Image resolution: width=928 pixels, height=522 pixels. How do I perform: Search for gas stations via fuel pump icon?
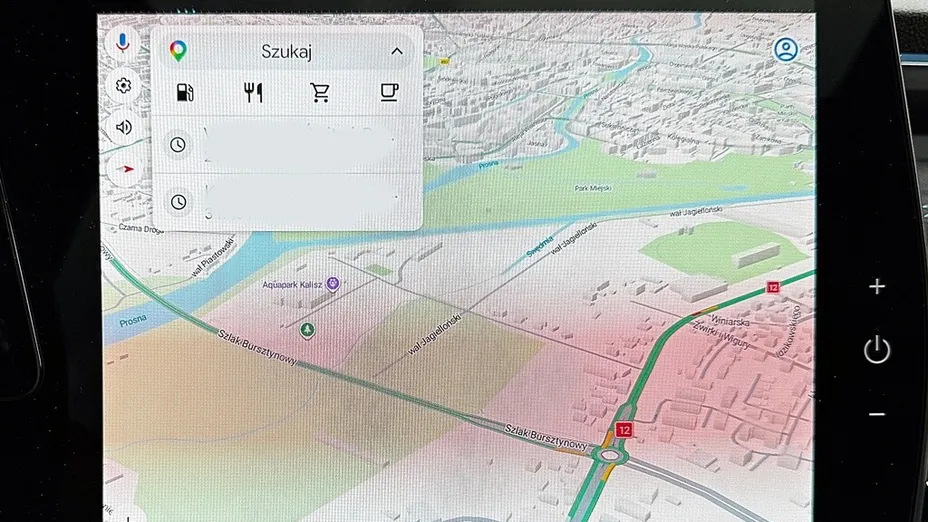coord(185,92)
